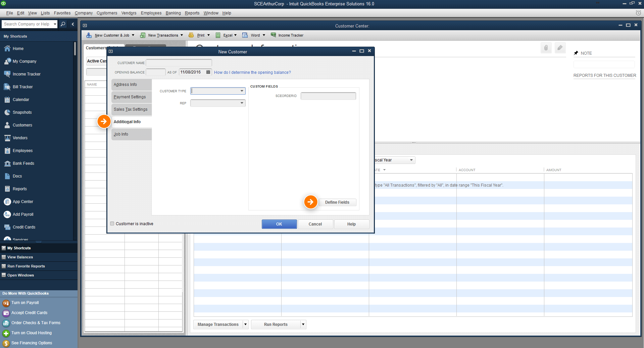Open Employees shortcut in sidebar
Image resolution: width=644 pixels, height=348 pixels.
coord(22,151)
